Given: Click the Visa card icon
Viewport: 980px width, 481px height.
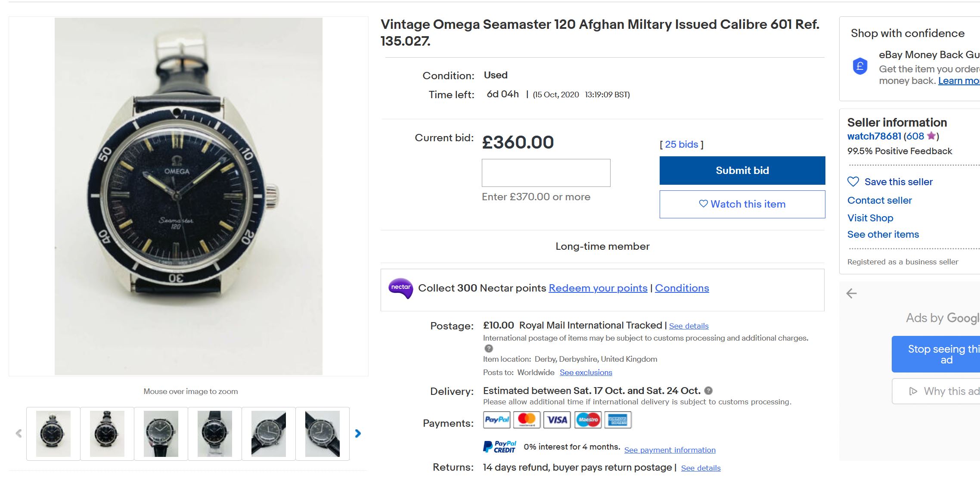Looking at the screenshot, I should tap(557, 419).
